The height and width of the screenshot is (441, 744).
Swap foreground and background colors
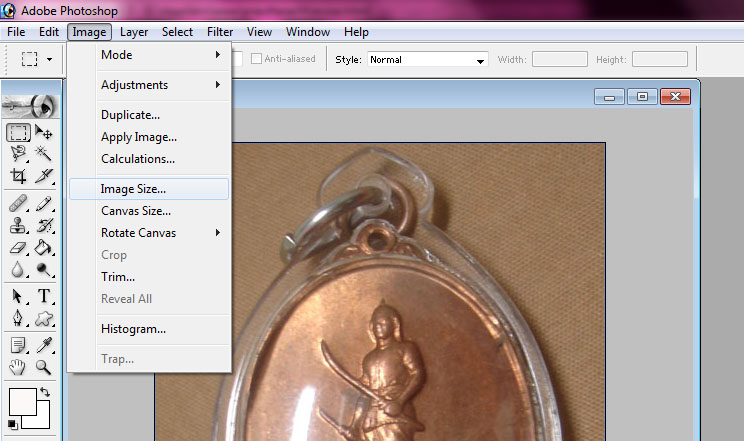pos(45,392)
